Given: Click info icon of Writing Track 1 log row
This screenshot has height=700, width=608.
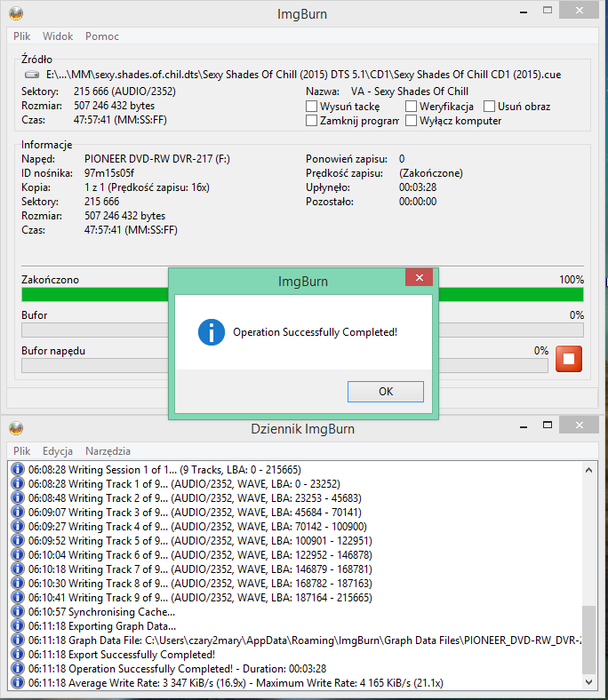Looking at the screenshot, I should pos(18,484).
